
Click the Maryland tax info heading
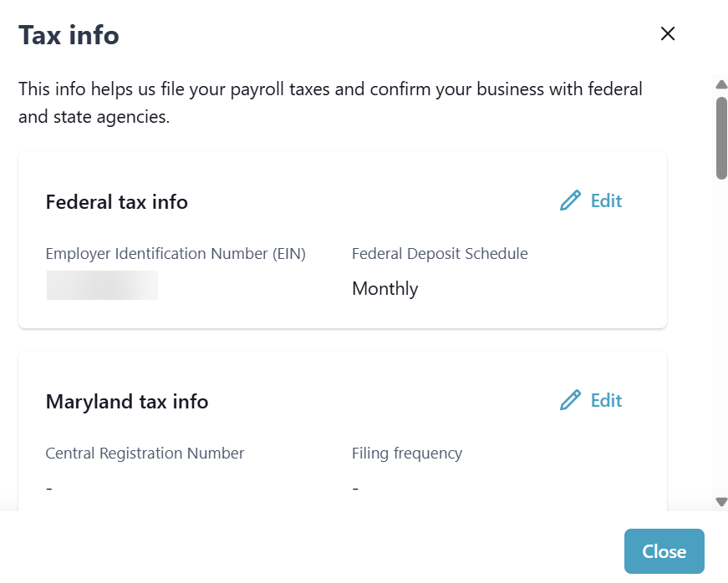tap(126, 402)
